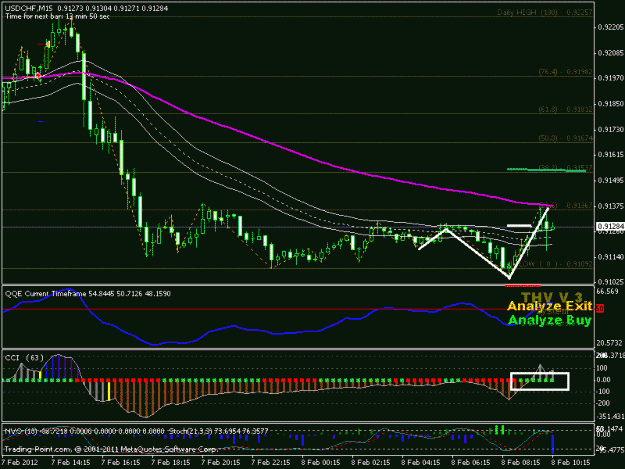Select price axis value 0.91140
625x469 pixels.
click(610, 257)
